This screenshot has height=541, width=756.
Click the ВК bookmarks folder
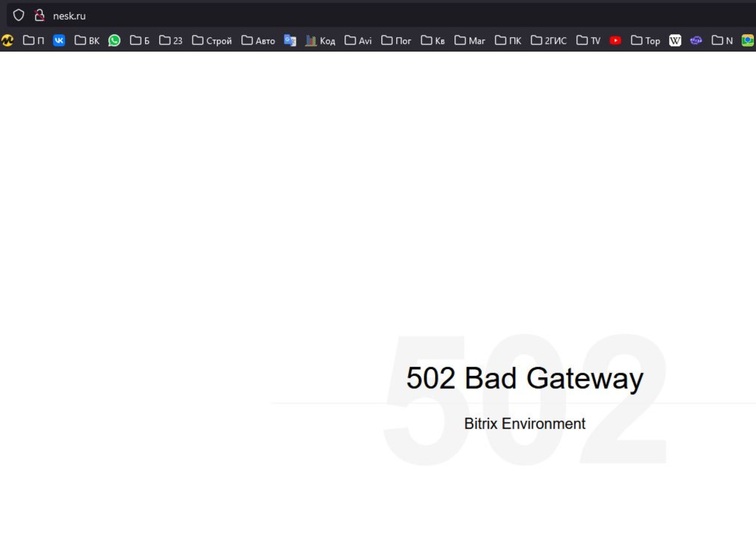click(x=87, y=40)
